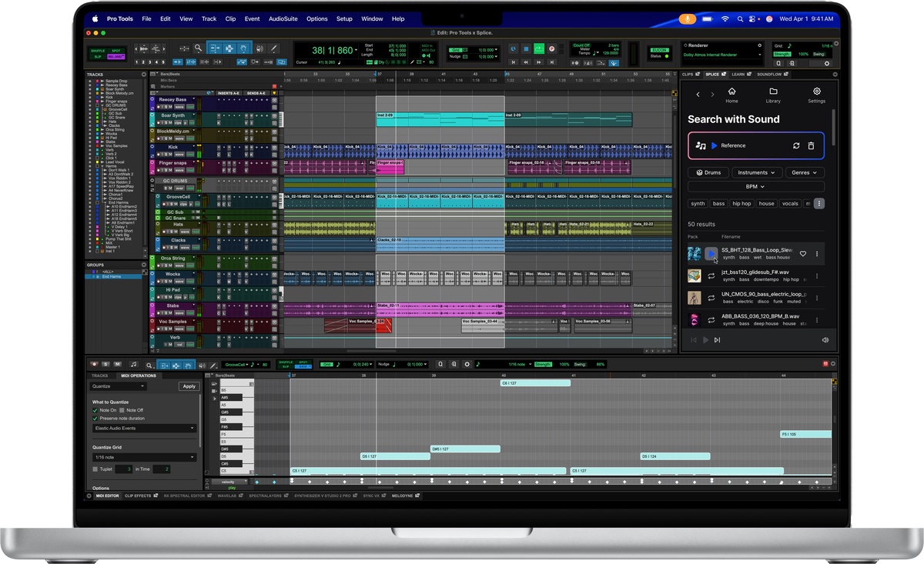The height and width of the screenshot is (564, 924).
Task: Open more options for jzt_bss120_glidesub_F#.wav
Action: 817,275
